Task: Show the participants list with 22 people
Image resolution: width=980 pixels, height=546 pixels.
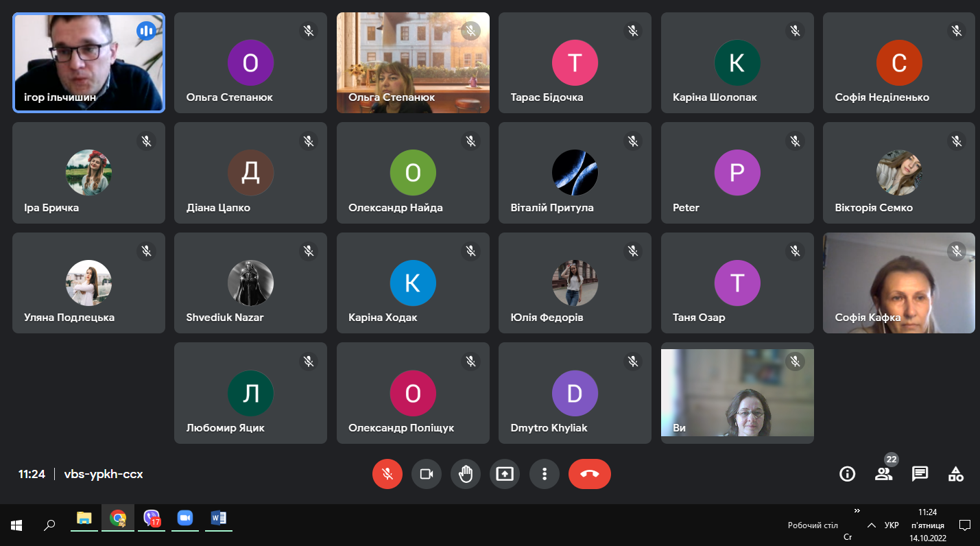Action: coord(883,474)
